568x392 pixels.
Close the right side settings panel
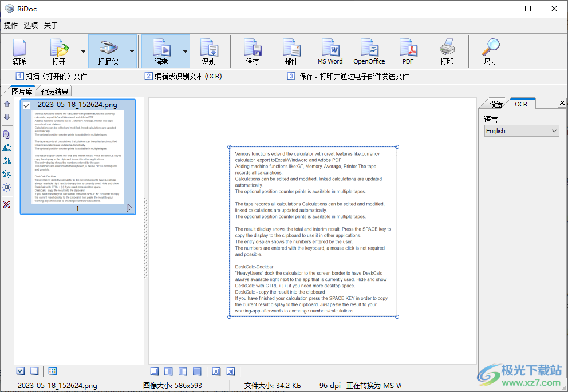[562, 103]
